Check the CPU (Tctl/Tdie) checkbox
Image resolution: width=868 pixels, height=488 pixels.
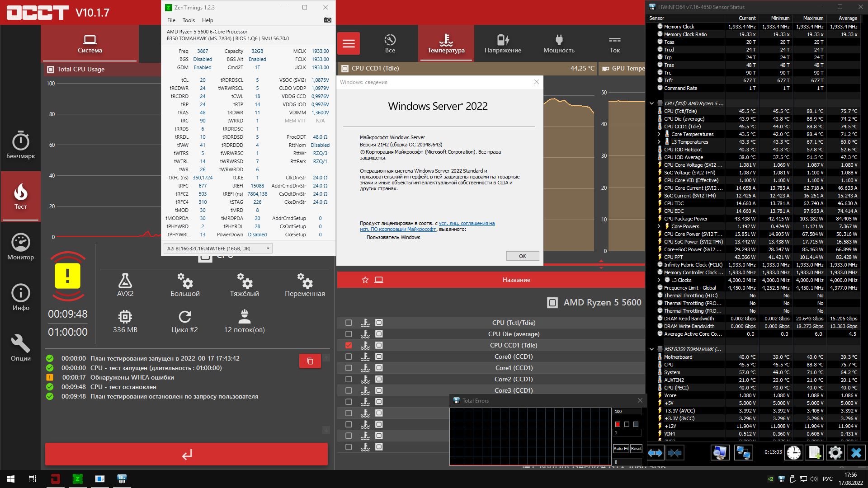pyautogui.click(x=349, y=323)
